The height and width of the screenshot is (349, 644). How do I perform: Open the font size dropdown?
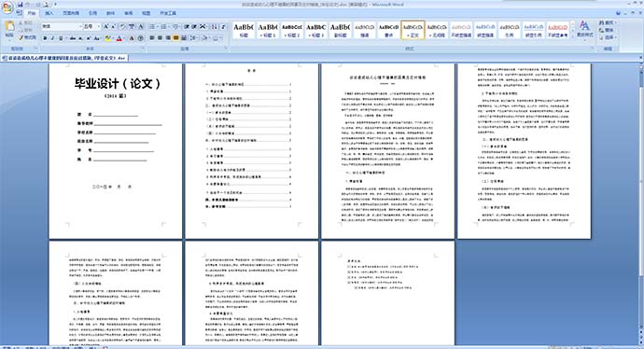click(x=99, y=27)
